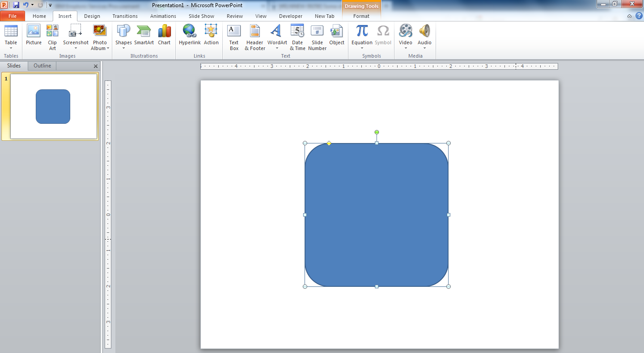644x353 pixels.
Task: Insert an embedded Object
Action: (x=337, y=35)
